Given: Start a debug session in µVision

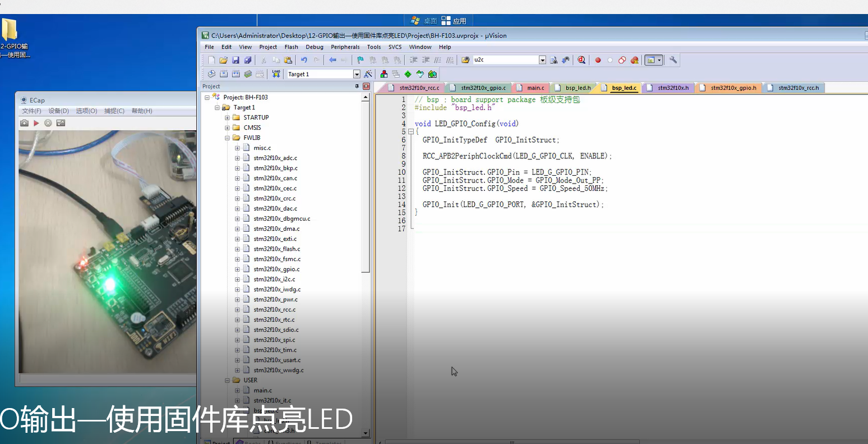Looking at the screenshot, I should [582, 60].
